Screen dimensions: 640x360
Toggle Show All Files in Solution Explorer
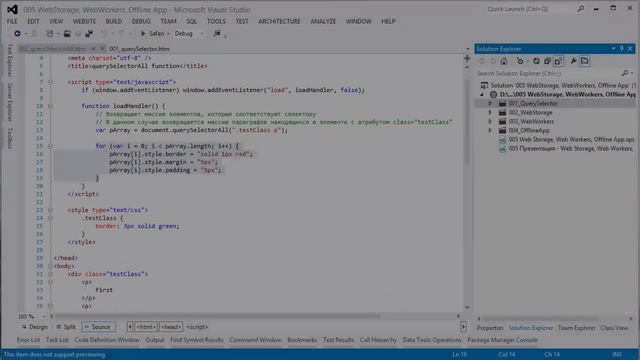[x=558, y=61]
